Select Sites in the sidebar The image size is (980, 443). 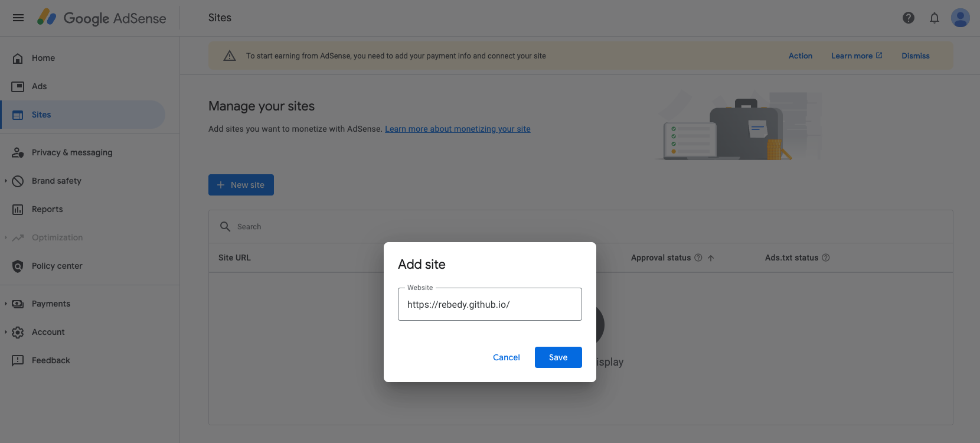[x=83, y=115]
